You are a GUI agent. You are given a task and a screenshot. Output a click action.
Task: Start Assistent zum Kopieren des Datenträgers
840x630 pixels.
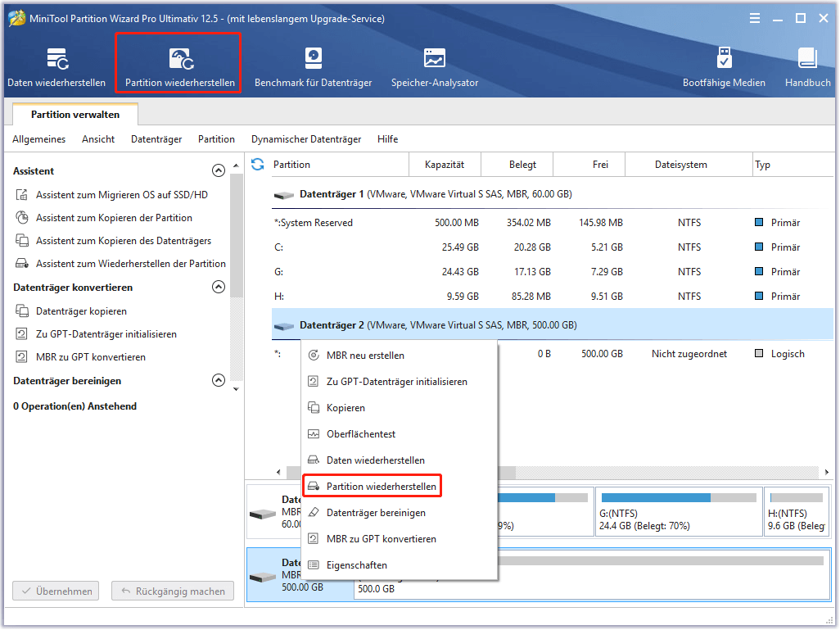pyautogui.click(x=123, y=241)
